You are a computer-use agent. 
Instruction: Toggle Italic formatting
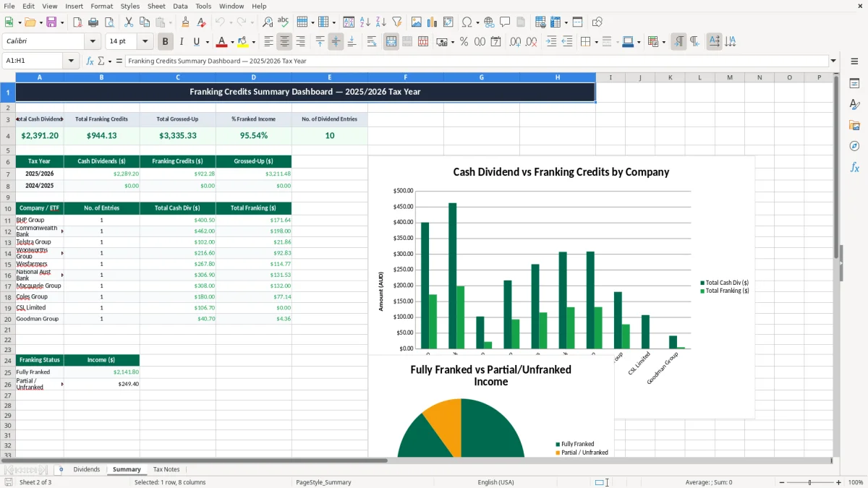tap(182, 42)
